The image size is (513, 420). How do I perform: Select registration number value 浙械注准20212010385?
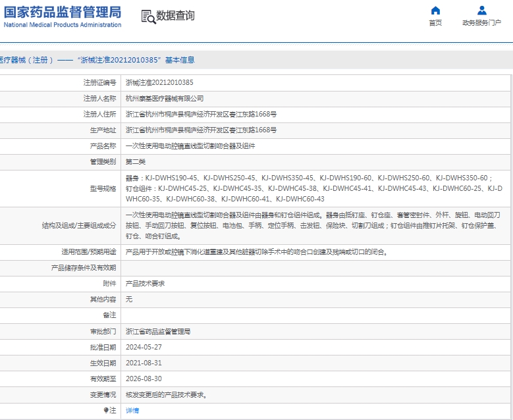(159, 83)
